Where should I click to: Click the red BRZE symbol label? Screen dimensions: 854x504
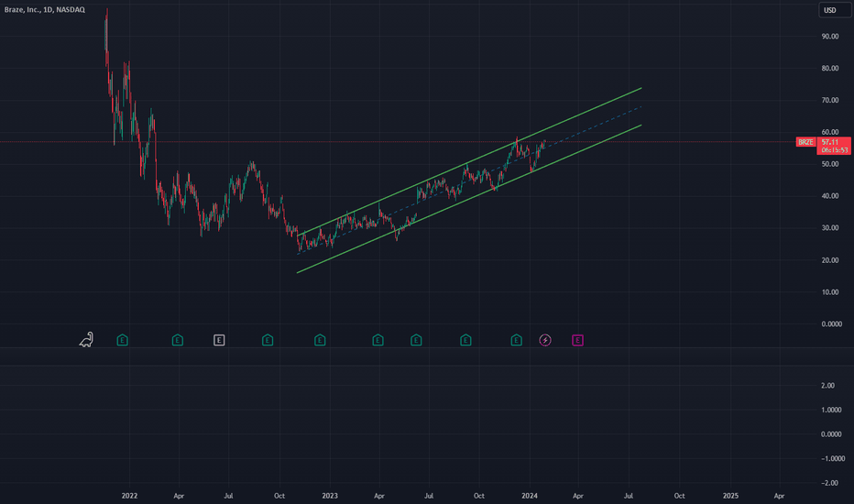[805, 142]
